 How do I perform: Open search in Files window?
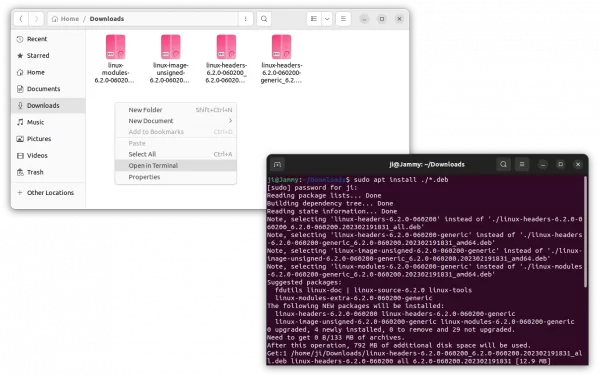[264, 19]
